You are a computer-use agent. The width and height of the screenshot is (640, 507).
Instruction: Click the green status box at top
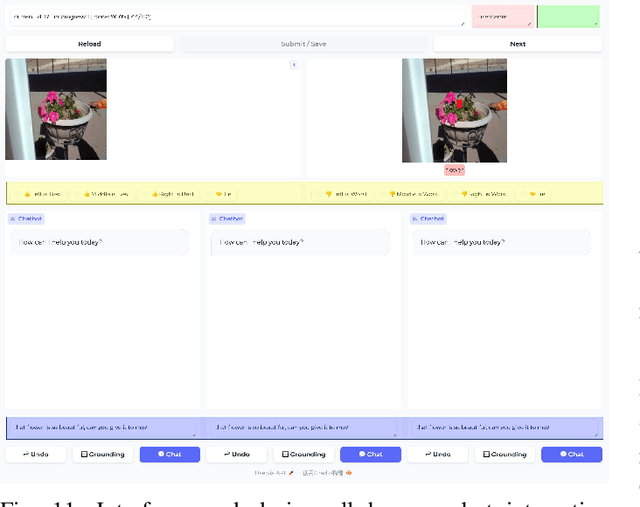pos(569,17)
